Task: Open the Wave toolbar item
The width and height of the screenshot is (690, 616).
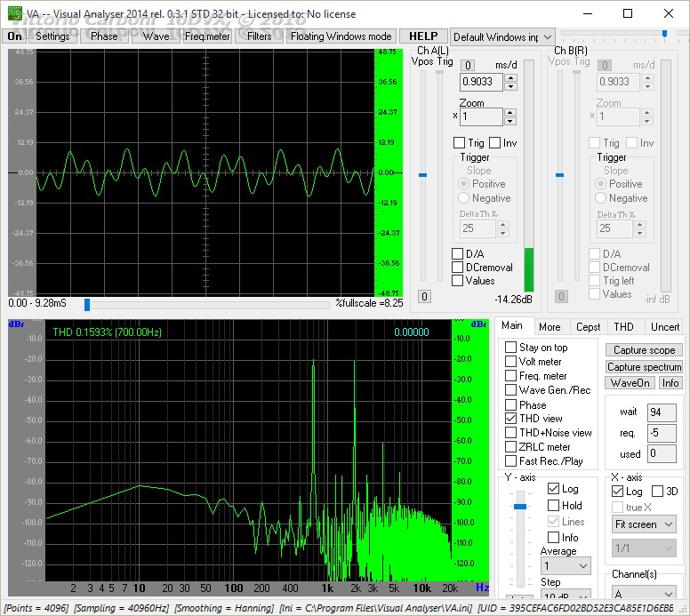Action: pos(156,36)
